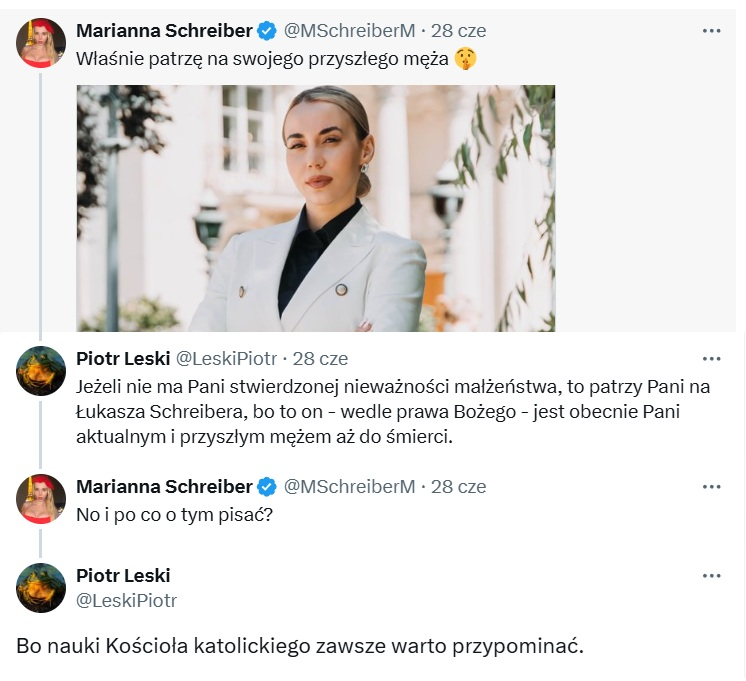
Task: Click verified badge on 'No i po co' reply
Action: tap(268, 487)
